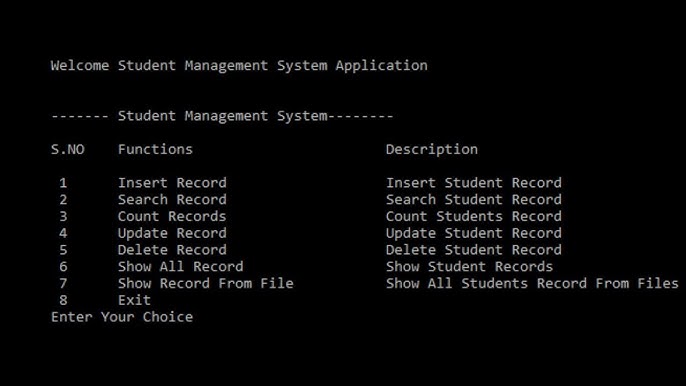Click the Enter Your Choice prompt
Viewport: 686px width, 386px height.
tap(122, 317)
